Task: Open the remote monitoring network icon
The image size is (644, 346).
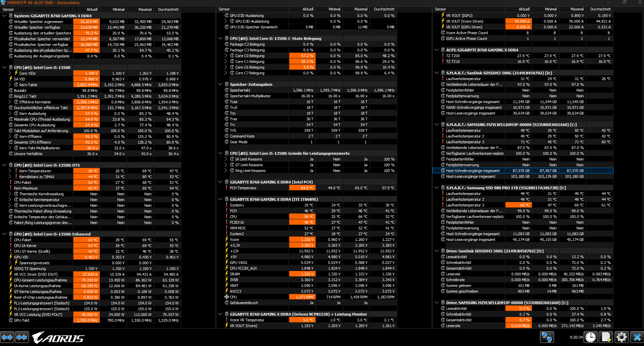Action: [x=547, y=337]
